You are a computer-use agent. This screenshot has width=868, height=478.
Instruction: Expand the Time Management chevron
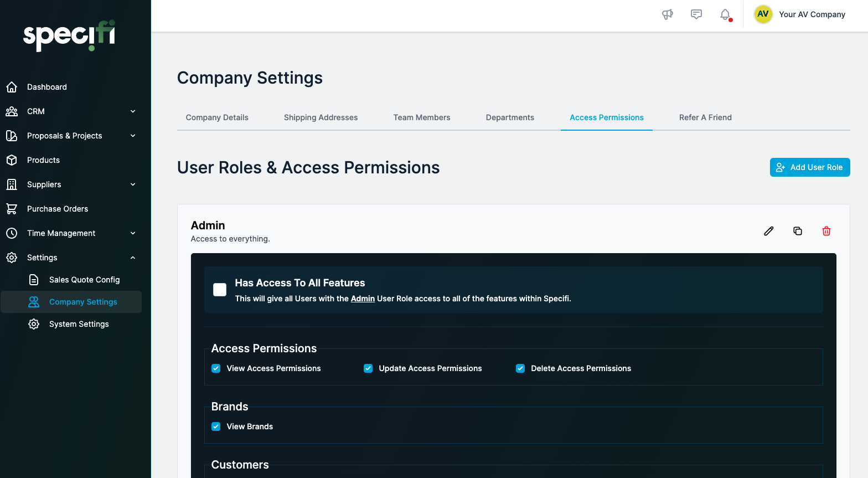133,233
